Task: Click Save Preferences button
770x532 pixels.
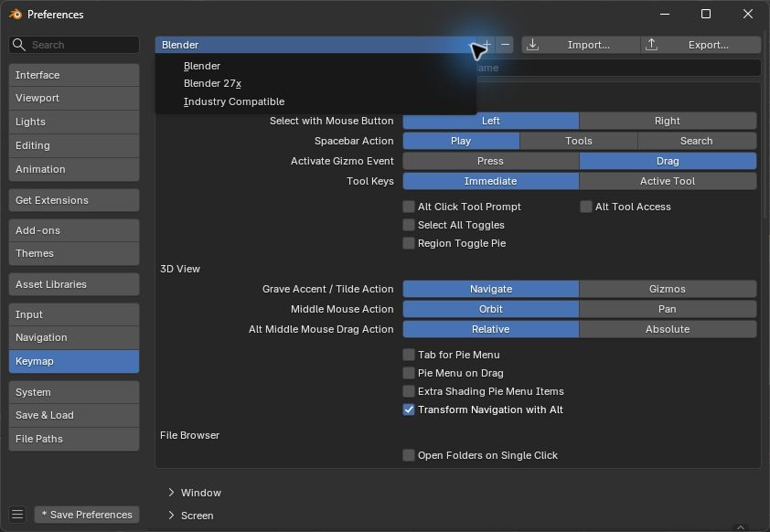Action: 87,515
